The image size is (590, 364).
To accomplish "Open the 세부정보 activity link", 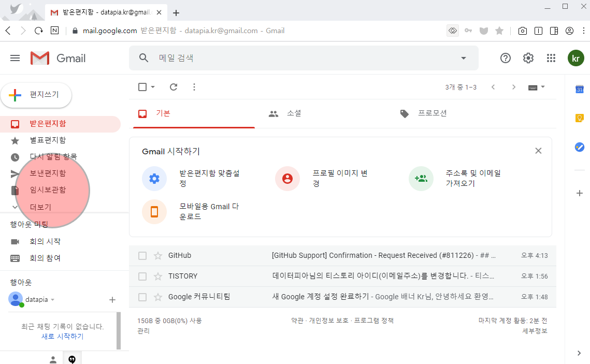I will pyautogui.click(x=535, y=331).
